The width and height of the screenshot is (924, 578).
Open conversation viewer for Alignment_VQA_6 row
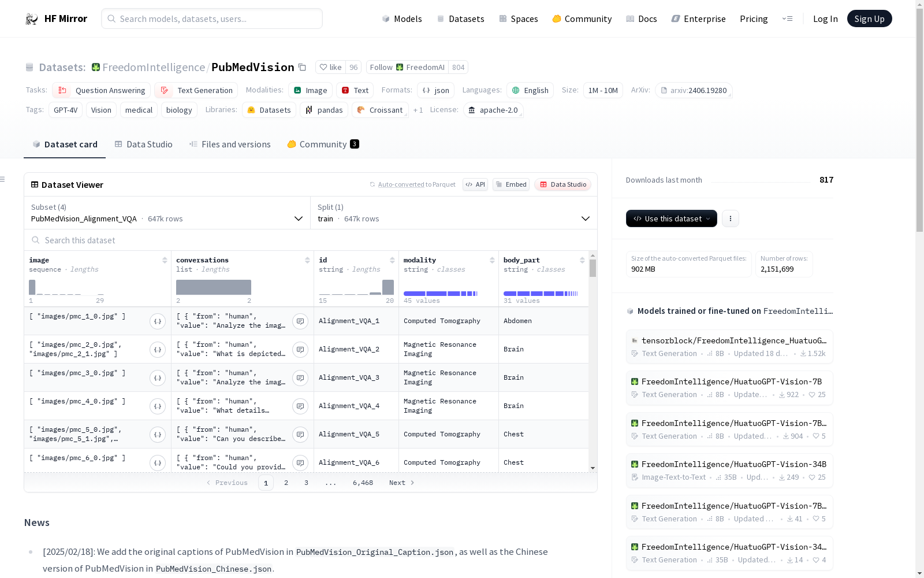pos(300,463)
